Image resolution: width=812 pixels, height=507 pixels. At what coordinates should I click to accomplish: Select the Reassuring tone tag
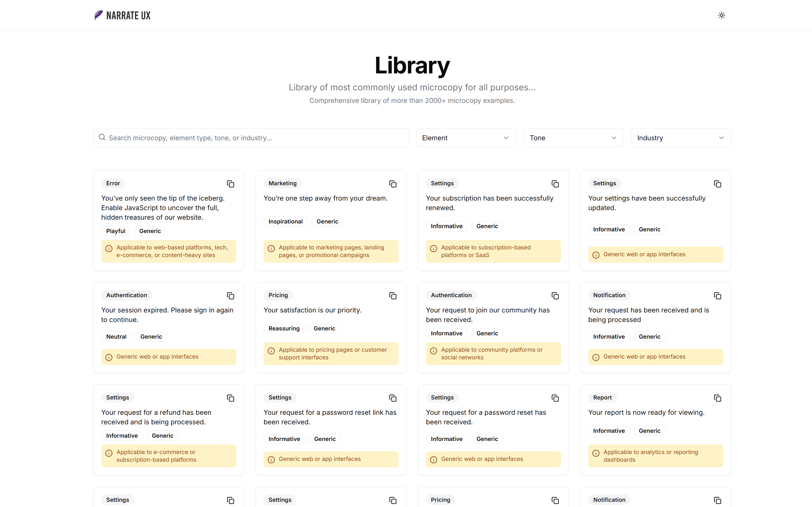click(x=284, y=328)
